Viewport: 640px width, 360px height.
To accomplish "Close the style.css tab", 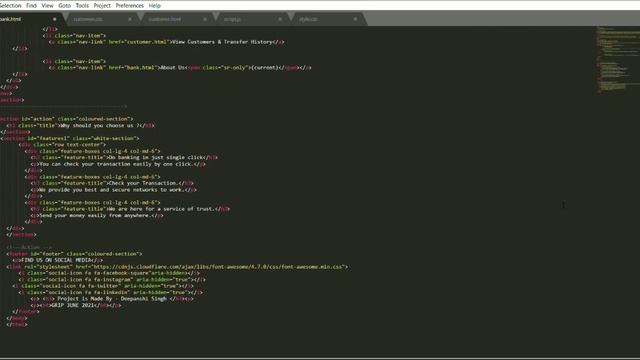I will (355, 19).
